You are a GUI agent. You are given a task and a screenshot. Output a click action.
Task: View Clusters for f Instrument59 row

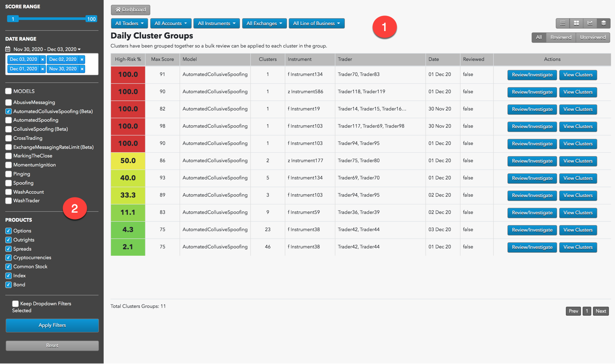[x=578, y=213]
